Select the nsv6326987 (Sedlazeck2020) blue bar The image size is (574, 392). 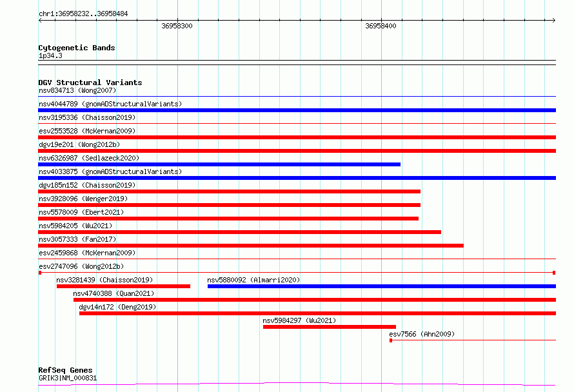(219, 164)
